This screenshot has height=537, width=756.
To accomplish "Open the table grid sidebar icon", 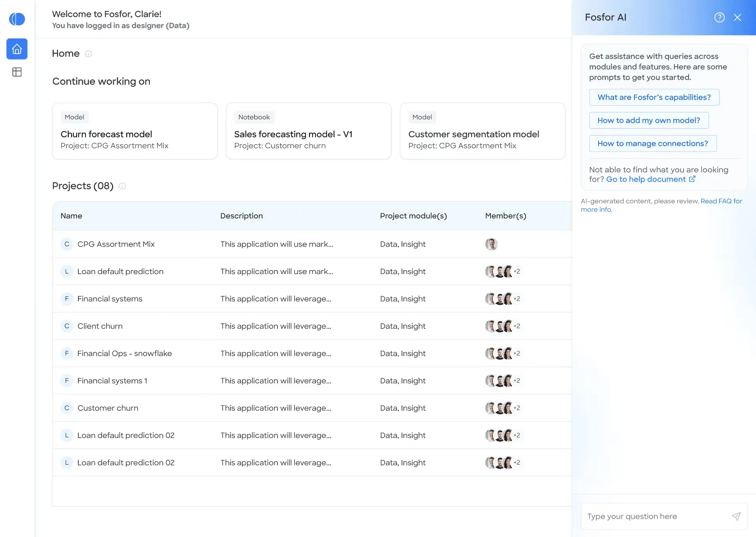I will pyautogui.click(x=17, y=72).
